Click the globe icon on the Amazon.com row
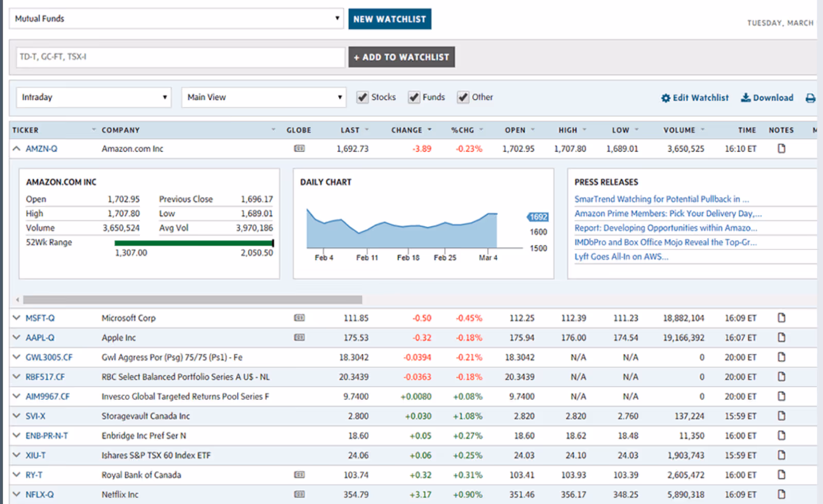 pyautogui.click(x=299, y=149)
